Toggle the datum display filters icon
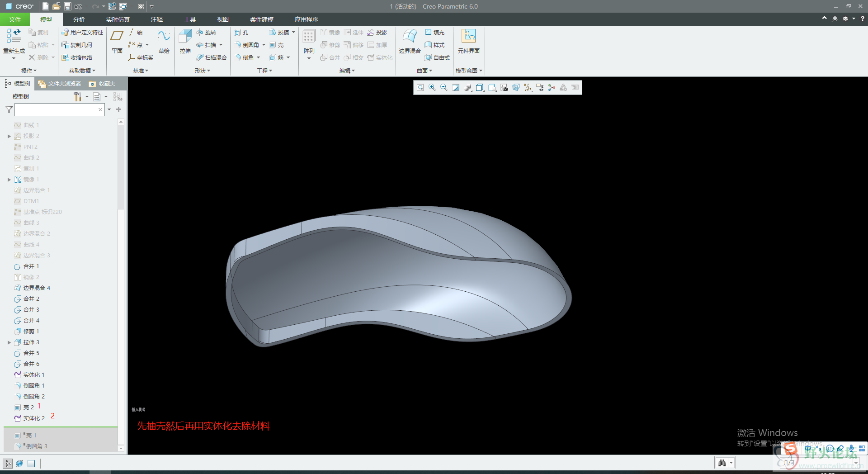This screenshot has height=474, width=868. coord(528,88)
